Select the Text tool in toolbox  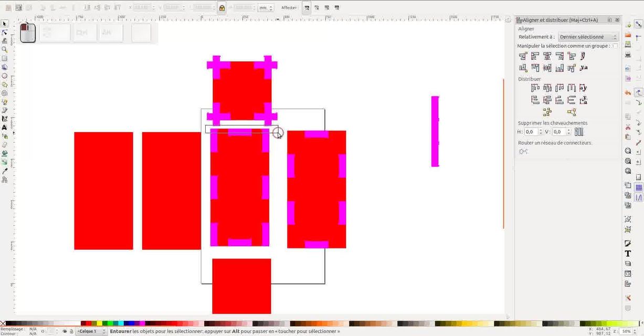5,127
